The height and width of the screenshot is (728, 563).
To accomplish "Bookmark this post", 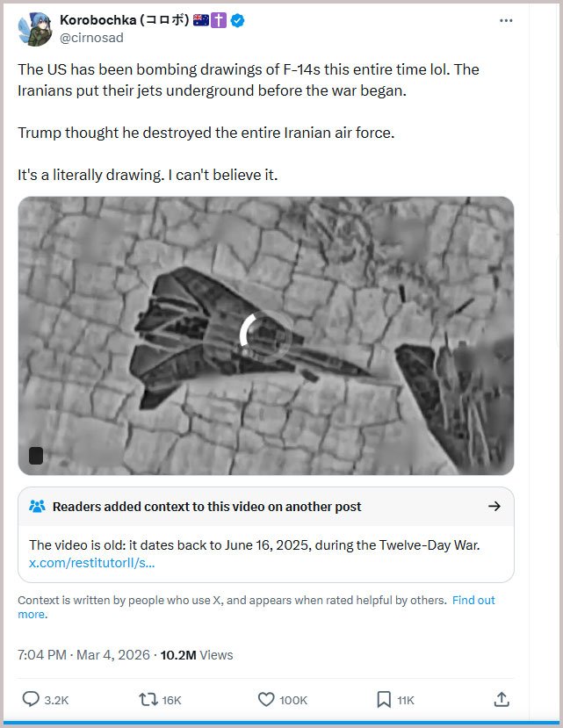I will point(384,699).
